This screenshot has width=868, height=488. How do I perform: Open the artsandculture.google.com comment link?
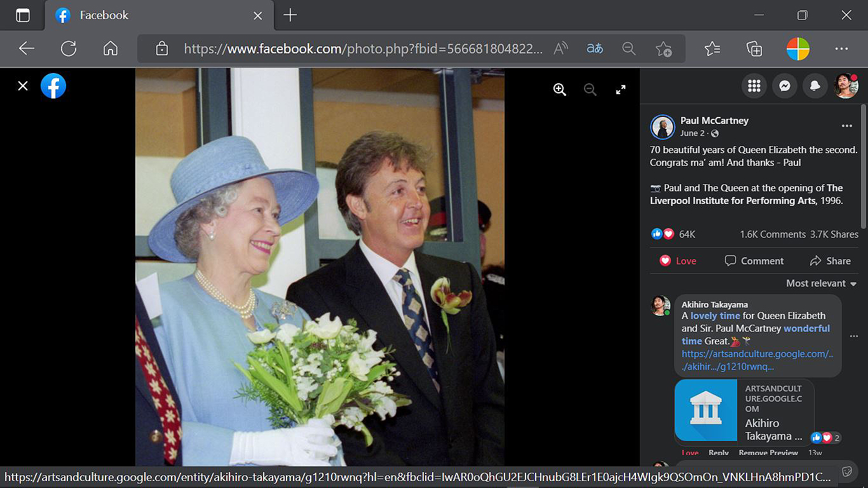point(757,360)
